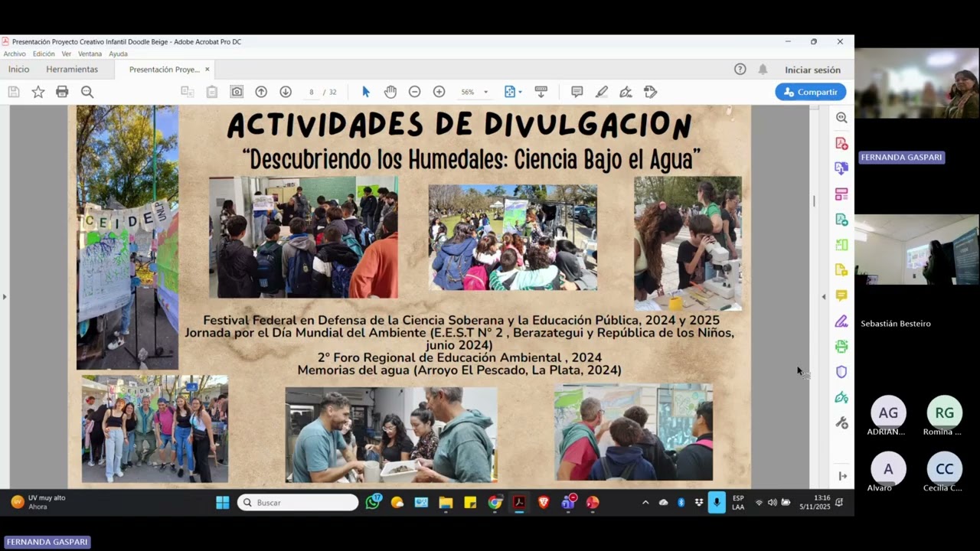Select the highlighter pen tool
Viewport: 980px width, 551px height.
coord(602,92)
